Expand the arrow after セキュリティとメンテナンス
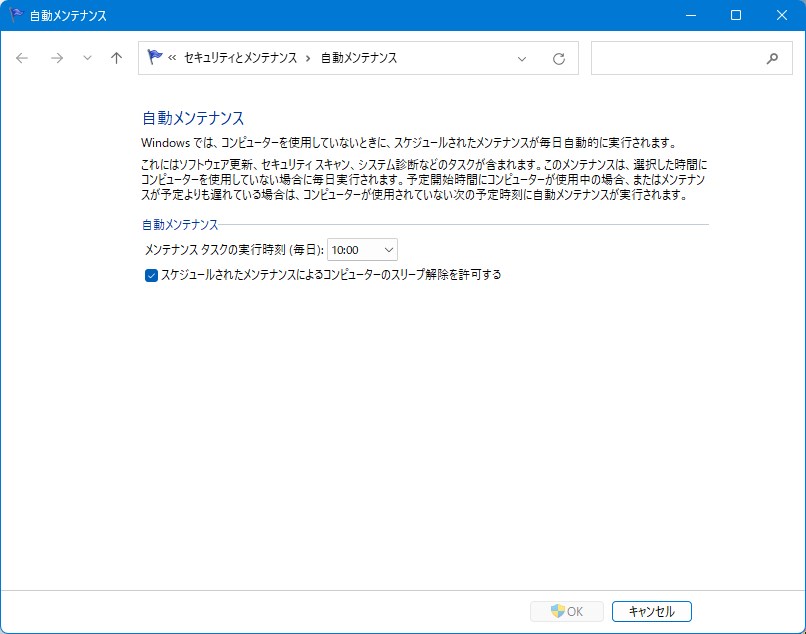806x634 pixels. (x=308, y=58)
